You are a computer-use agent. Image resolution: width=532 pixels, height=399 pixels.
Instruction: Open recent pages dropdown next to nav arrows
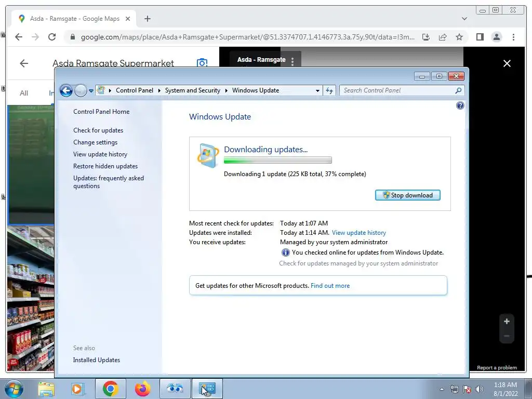pos(91,90)
